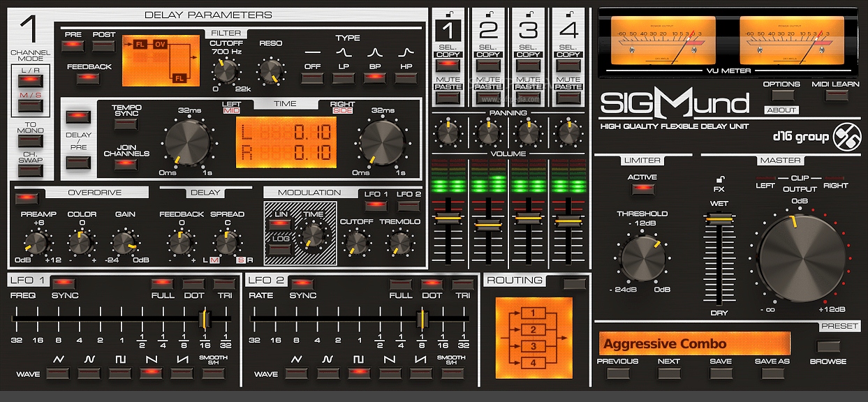Toggle the PRE filter position button
This screenshot has width=868, height=402.
[73, 46]
